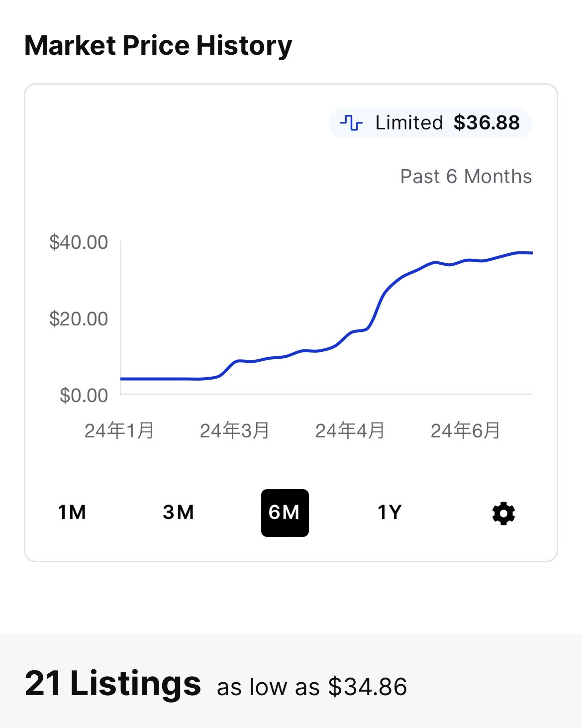Click the Limited step-line chart icon
The image size is (582, 728).
coord(352,122)
